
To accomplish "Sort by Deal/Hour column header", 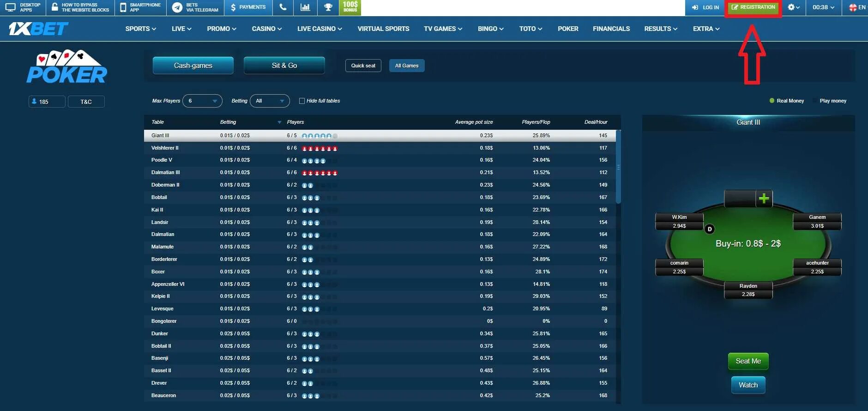I will (x=596, y=122).
